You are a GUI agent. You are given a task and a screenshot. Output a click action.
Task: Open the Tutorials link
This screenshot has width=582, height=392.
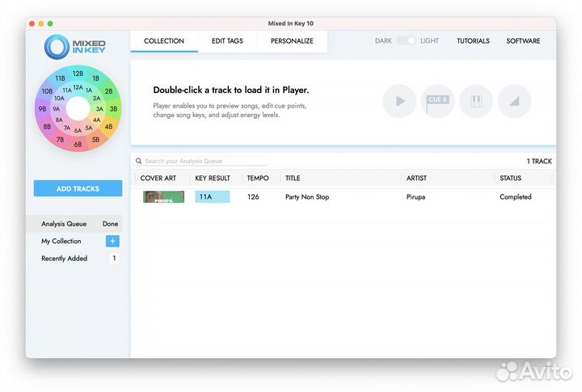click(473, 41)
